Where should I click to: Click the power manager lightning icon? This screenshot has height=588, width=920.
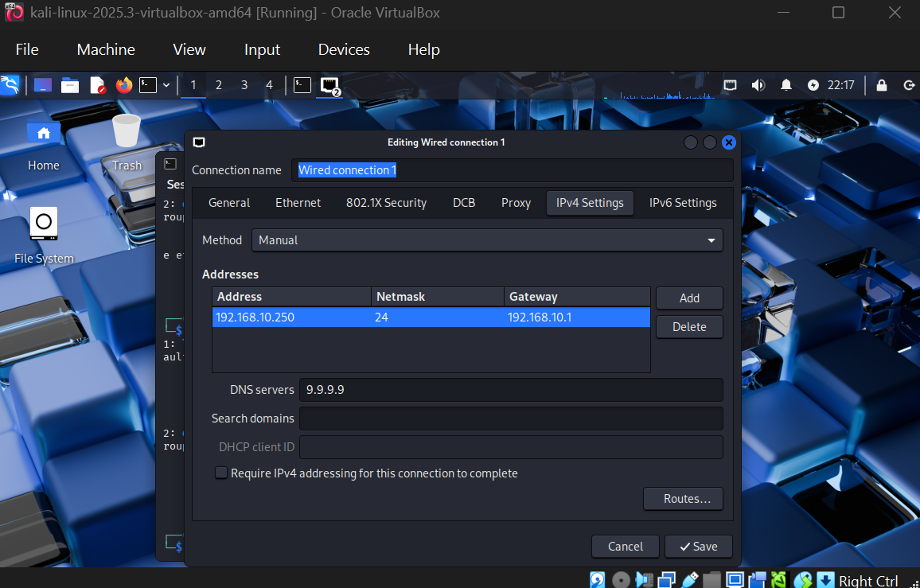click(813, 85)
